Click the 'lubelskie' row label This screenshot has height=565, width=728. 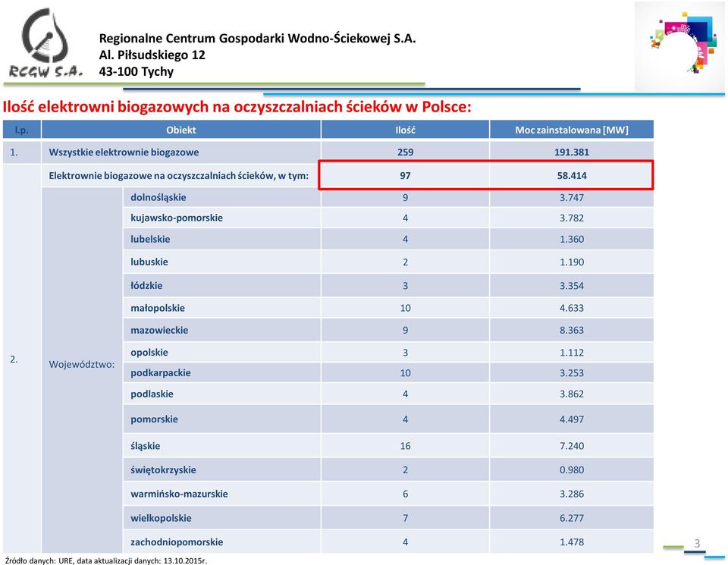pos(150,240)
